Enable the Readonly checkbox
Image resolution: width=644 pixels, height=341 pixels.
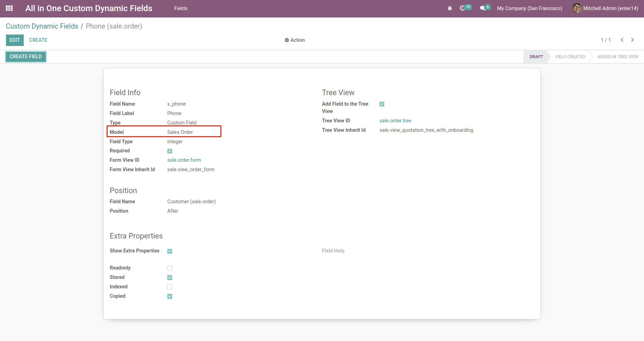pos(170,268)
